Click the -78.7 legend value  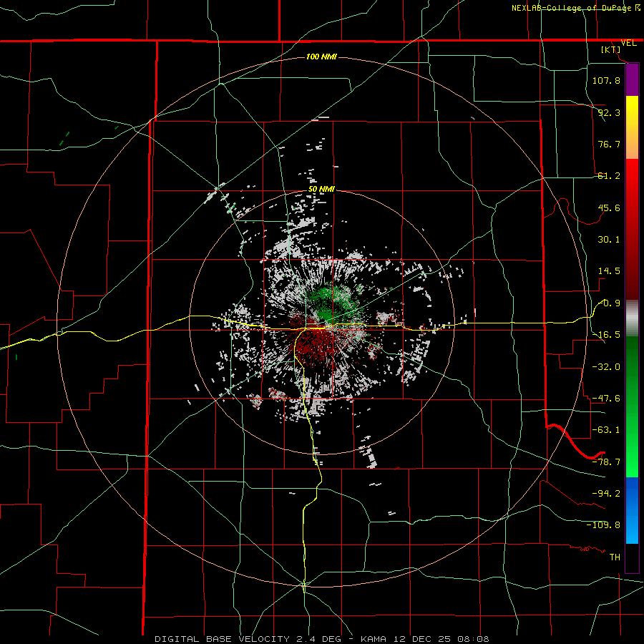pos(606,462)
